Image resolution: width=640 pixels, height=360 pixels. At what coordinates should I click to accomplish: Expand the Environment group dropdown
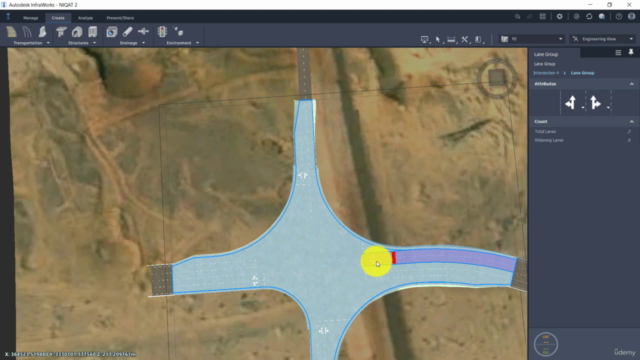[x=197, y=43]
